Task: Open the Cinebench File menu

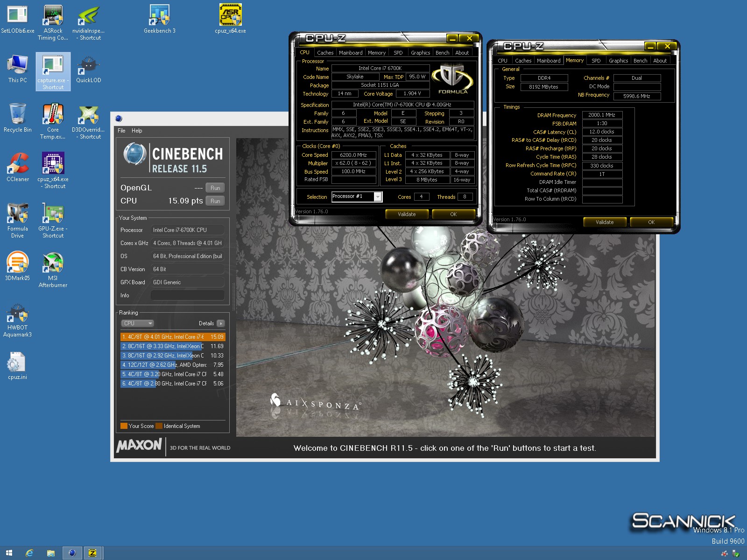Action: click(x=121, y=131)
